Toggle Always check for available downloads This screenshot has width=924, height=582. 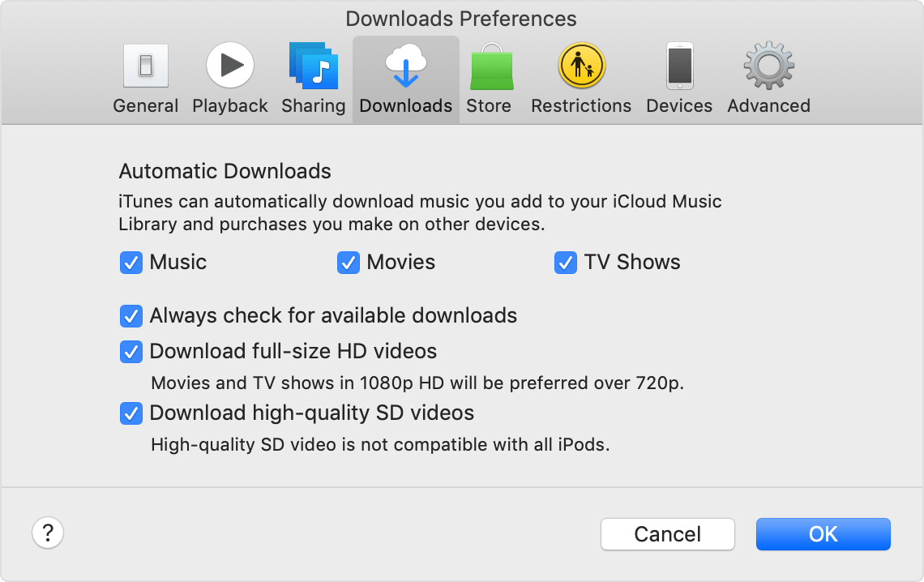130,316
